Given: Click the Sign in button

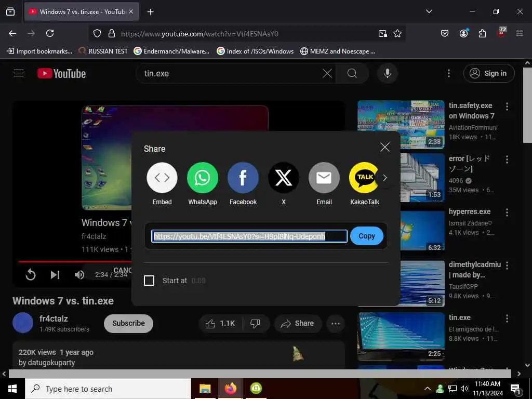Looking at the screenshot, I should [489, 73].
